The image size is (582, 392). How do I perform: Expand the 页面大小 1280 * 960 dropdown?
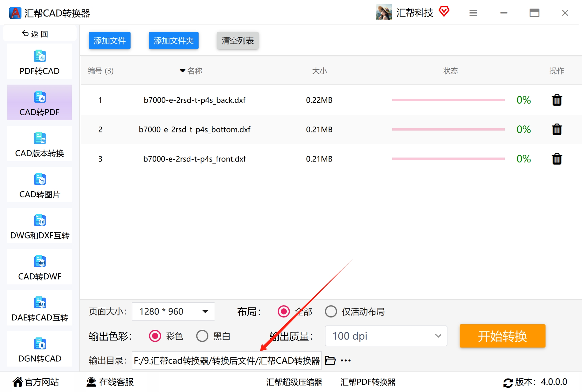173,311
